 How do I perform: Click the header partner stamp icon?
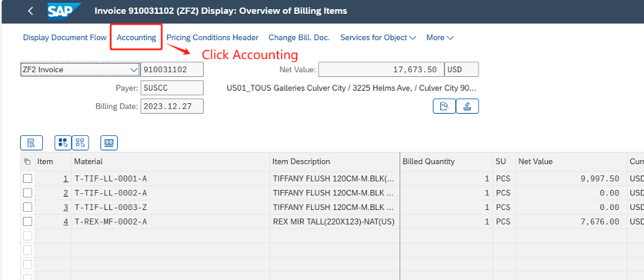point(467,106)
